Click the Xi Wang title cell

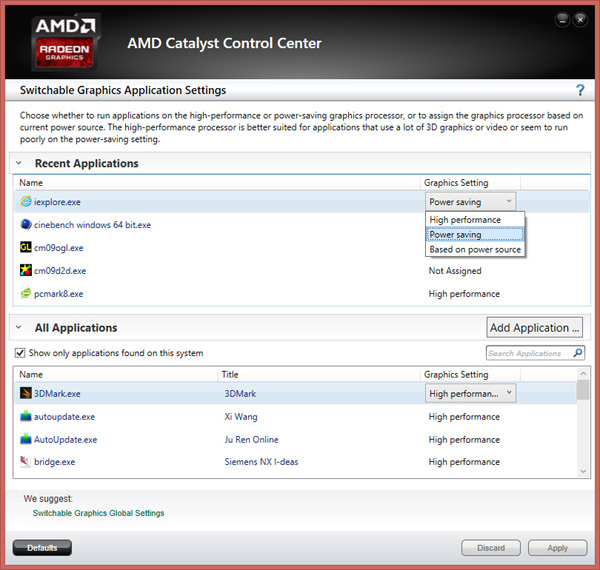(x=241, y=417)
